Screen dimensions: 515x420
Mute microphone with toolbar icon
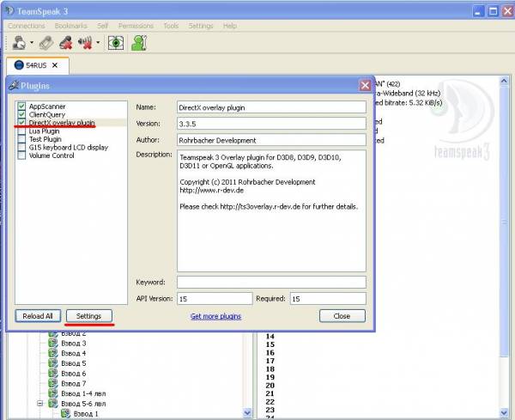click(x=66, y=43)
